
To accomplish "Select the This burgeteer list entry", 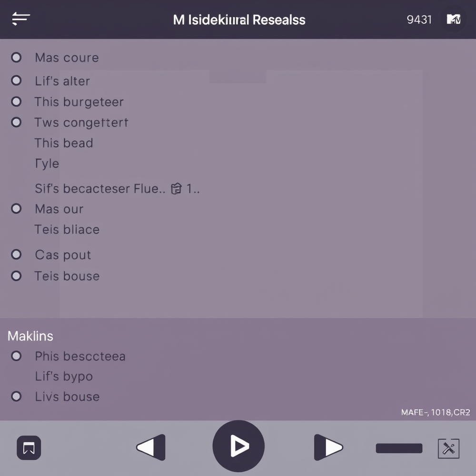I will click(79, 102).
